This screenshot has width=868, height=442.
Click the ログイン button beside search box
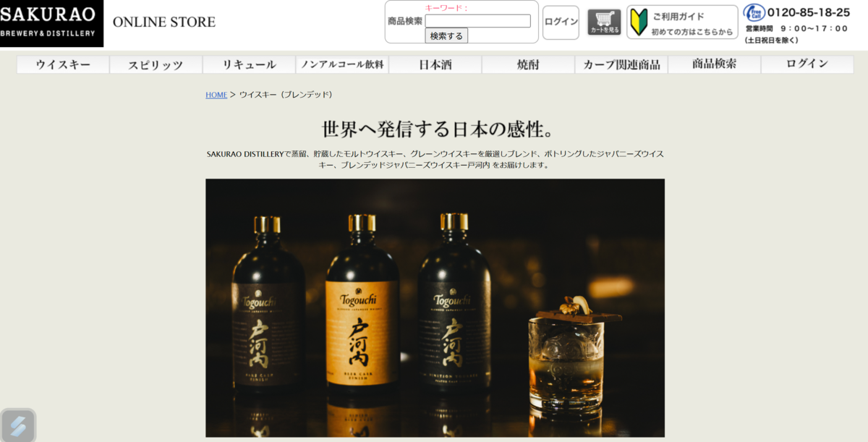pyautogui.click(x=561, y=22)
